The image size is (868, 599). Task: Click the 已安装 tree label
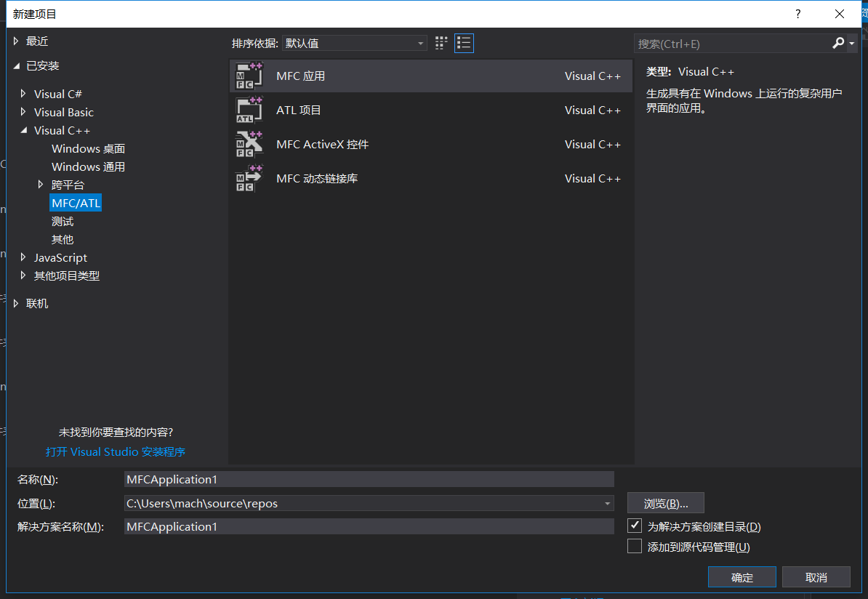(43, 66)
